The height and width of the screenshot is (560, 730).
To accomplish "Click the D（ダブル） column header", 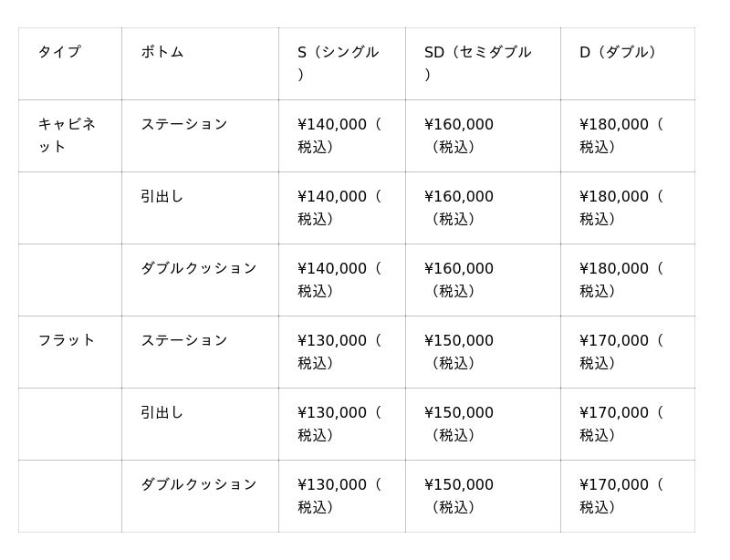I will [x=620, y=52].
